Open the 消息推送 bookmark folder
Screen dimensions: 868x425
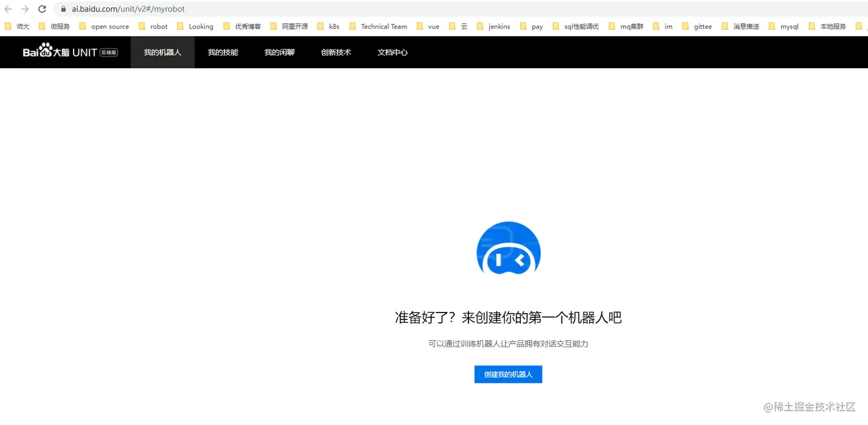740,26
